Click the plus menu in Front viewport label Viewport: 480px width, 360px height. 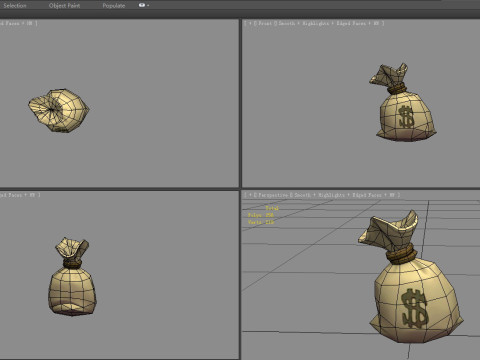point(250,23)
